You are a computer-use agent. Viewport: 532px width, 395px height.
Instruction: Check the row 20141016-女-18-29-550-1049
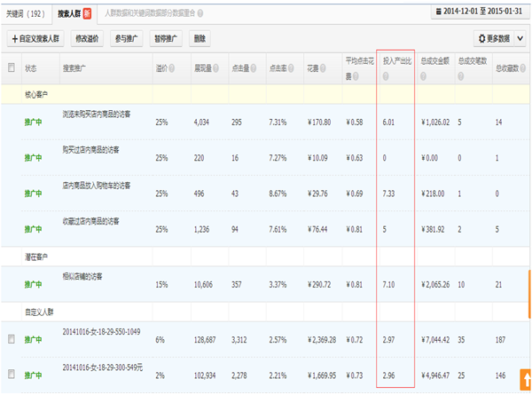point(12,338)
